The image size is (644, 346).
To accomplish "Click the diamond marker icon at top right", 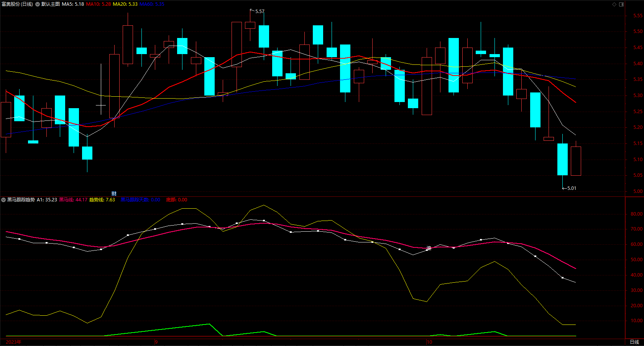I will click(614, 4).
